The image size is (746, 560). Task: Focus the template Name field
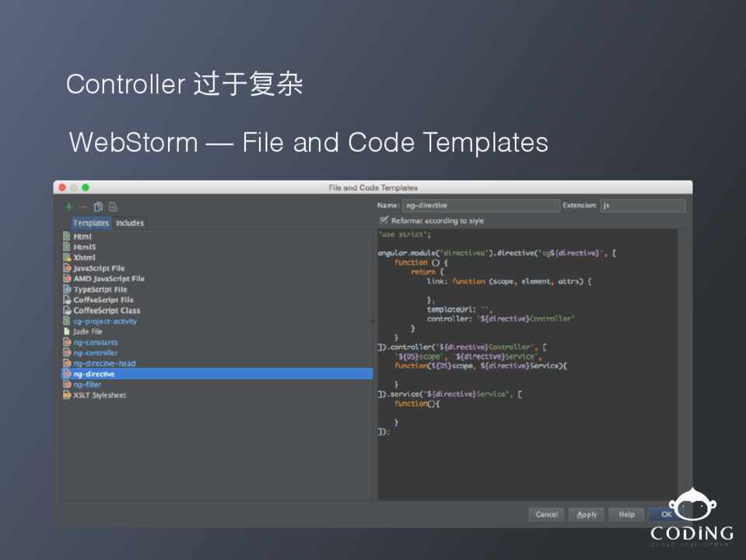tap(480, 206)
